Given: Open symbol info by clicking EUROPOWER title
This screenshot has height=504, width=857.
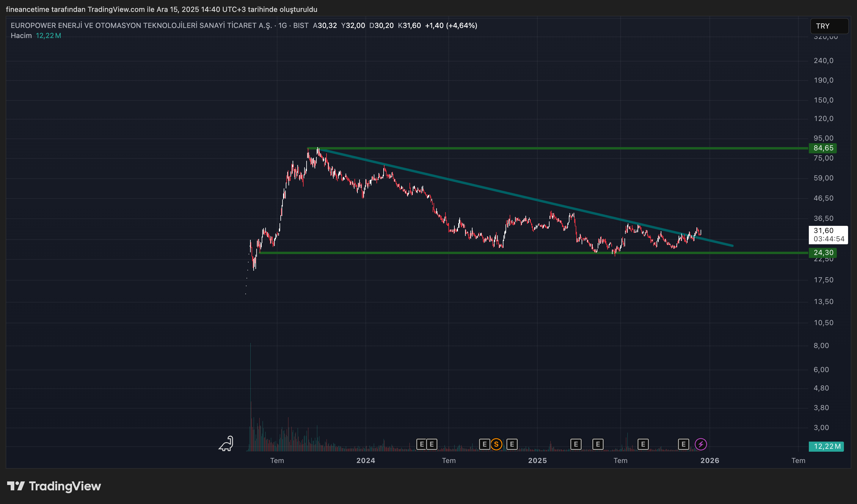Looking at the screenshot, I should pos(141,25).
